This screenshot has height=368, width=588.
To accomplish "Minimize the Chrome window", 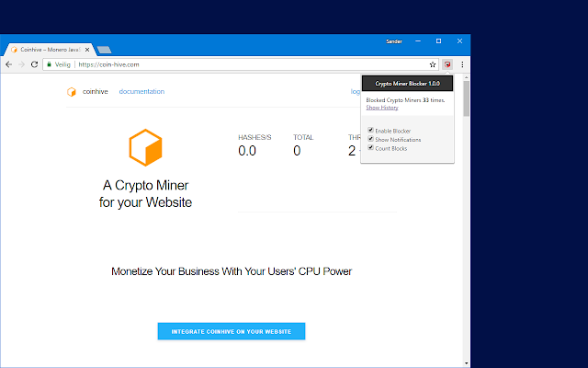I will click(418, 40).
